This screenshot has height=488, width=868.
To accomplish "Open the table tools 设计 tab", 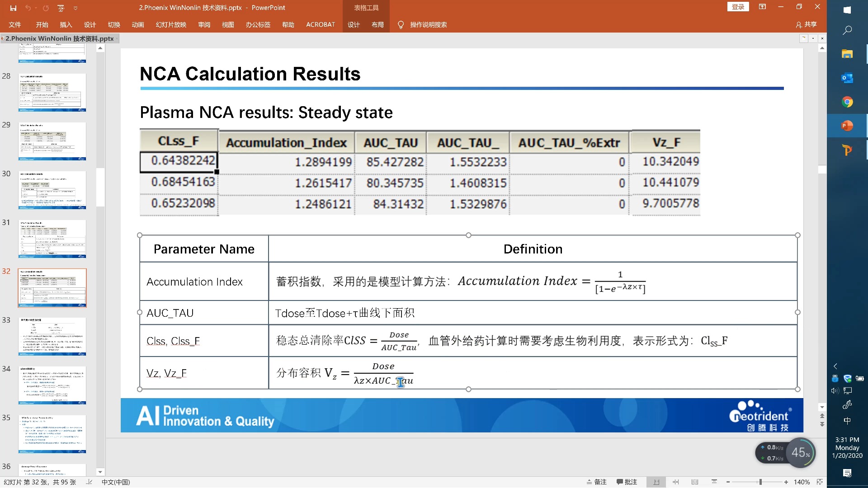I will pyautogui.click(x=354, y=24).
